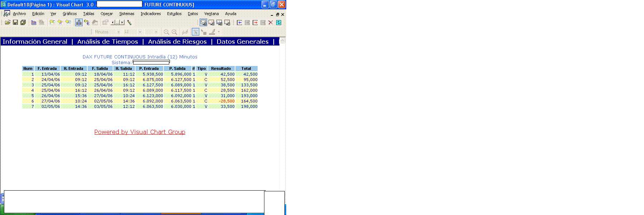Screen dimensions: 644x215
Task: Expand the pencil tool dropdown arrow
Action: pos(219,32)
